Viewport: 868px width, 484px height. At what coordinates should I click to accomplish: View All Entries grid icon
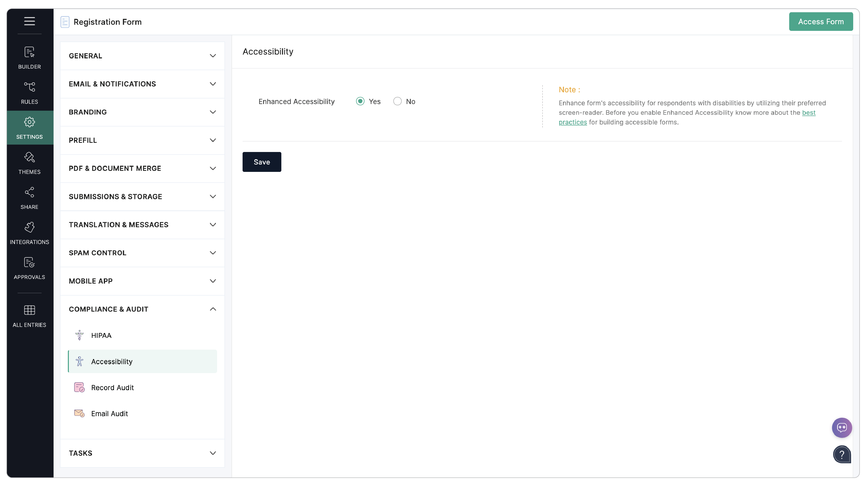click(x=29, y=316)
